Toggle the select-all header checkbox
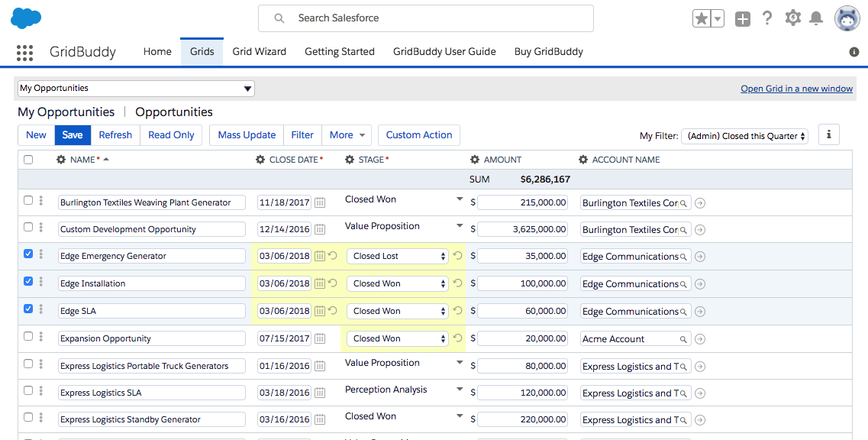 click(x=28, y=160)
